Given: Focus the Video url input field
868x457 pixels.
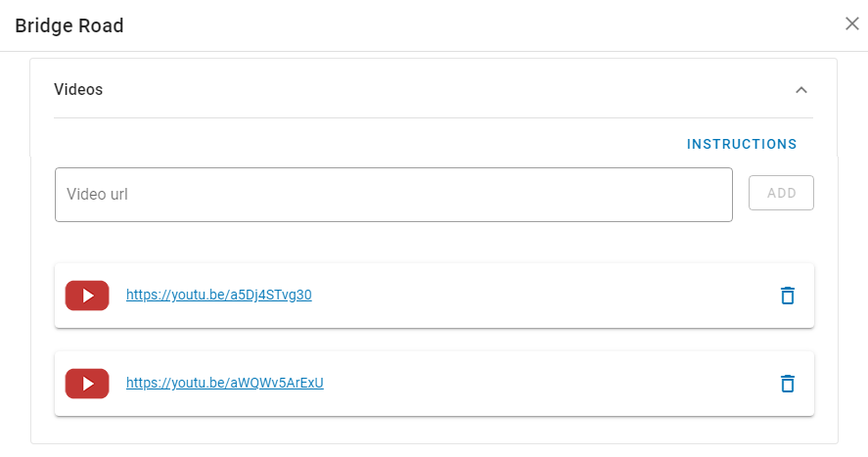Looking at the screenshot, I should click(393, 195).
